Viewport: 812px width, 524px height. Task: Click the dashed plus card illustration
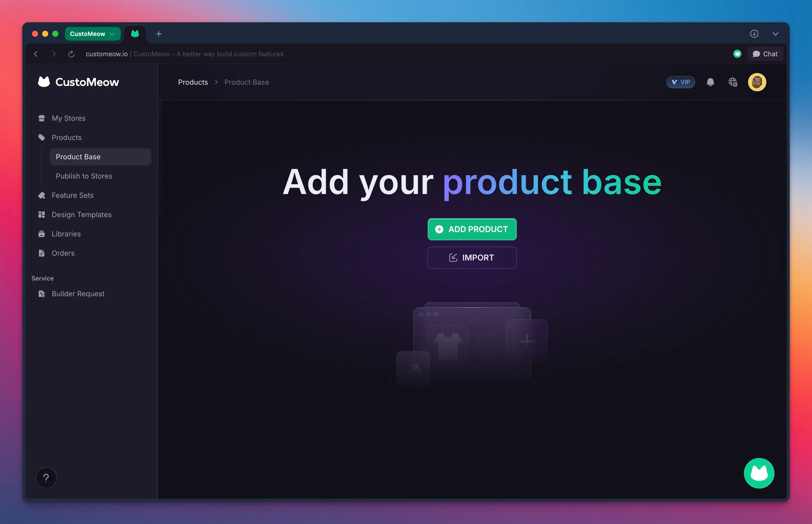(x=527, y=341)
